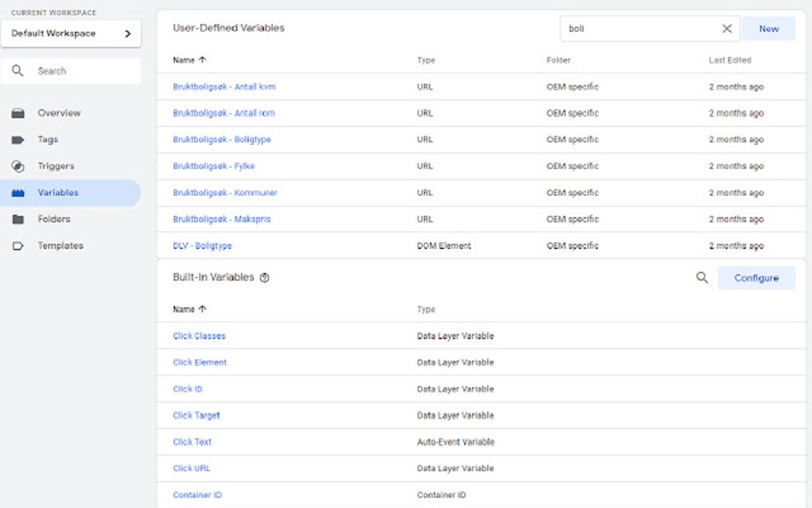
Task: Open the Container ID variable
Action: pos(196,494)
